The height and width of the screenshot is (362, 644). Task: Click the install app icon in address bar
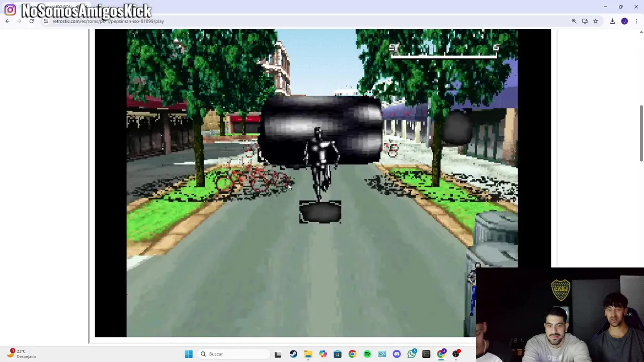[585, 21]
